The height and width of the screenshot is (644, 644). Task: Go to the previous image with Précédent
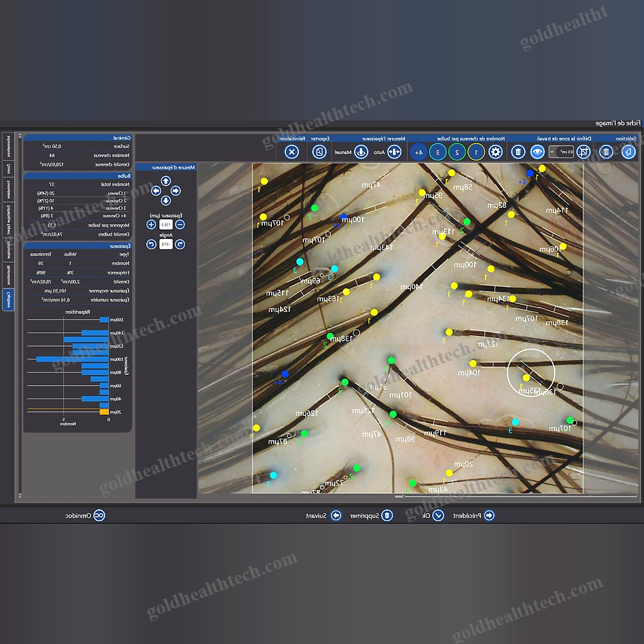pyautogui.click(x=473, y=515)
